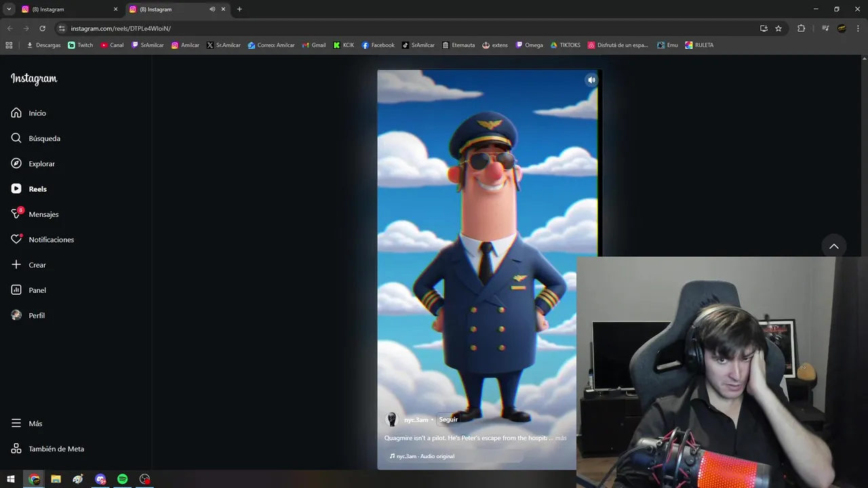
Task: Open Amilcar Instagram bookmark
Action: (x=185, y=45)
